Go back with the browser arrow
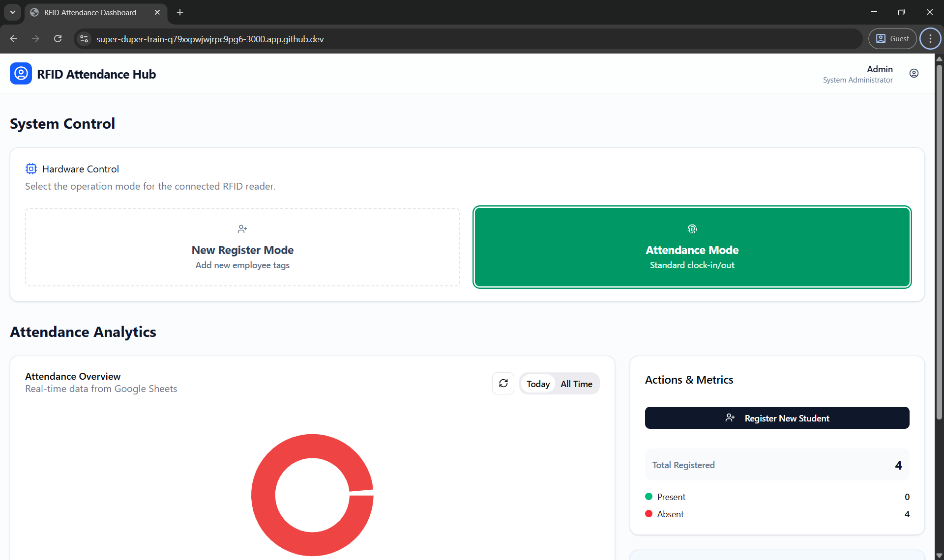Viewport: 944px width, 560px height. [14, 39]
